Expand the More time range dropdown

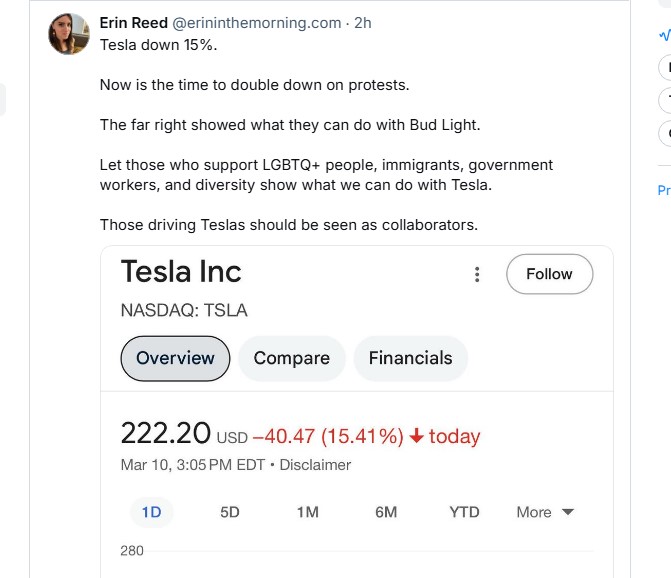pos(545,512)
